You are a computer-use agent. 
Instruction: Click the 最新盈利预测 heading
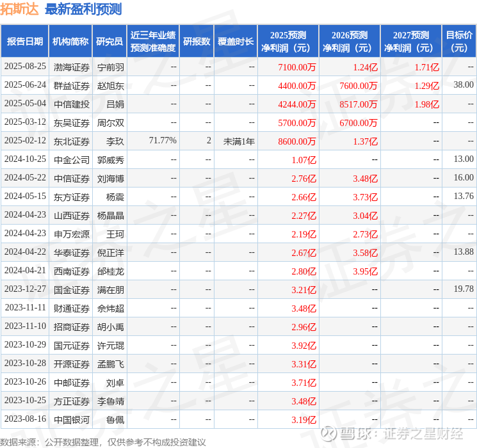coord(83,9)
